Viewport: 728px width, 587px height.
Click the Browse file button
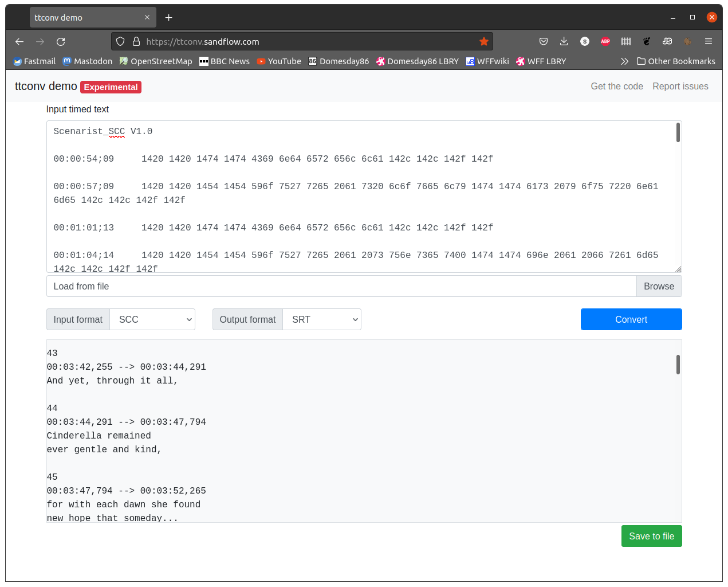pyautogui.click(x=659, y=286)
